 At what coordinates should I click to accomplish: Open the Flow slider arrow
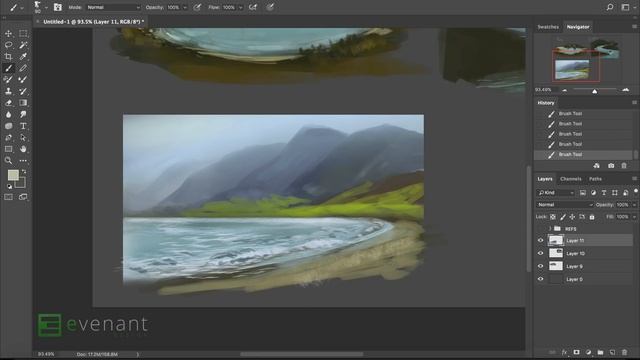pyautogui.click(x=240, y=7)
